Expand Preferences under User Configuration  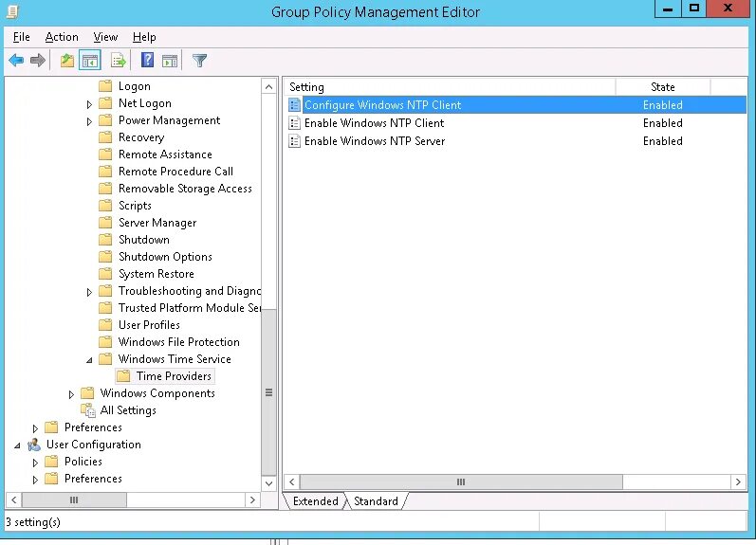click(x=35, y=480)
